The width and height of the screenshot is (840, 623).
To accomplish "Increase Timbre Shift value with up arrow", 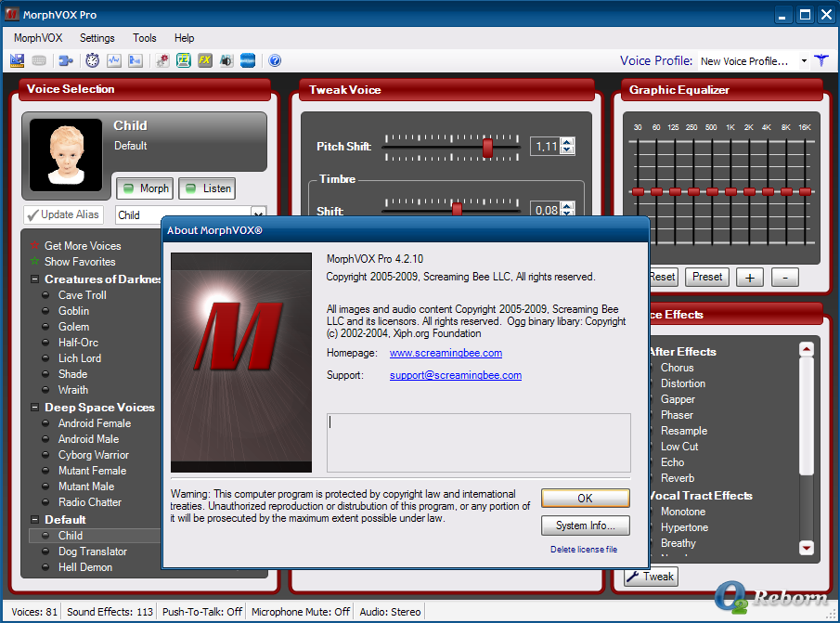I will click(x=568, y=206).
